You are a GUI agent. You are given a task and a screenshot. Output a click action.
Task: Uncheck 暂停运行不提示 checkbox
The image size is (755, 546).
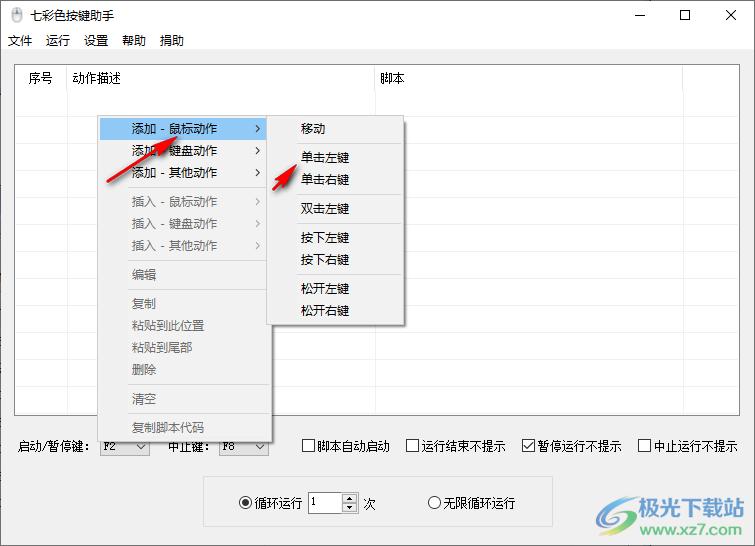pos(529,446)
